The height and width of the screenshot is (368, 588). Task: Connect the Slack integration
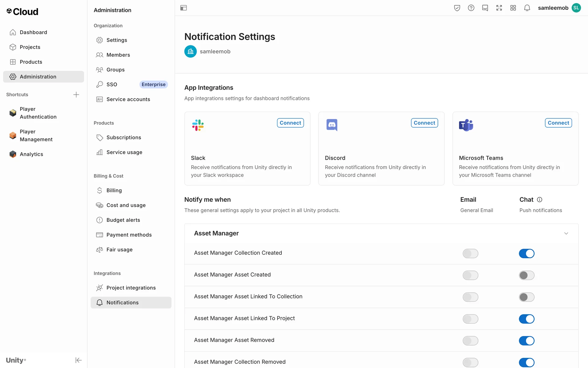click(x=290, y=123)
